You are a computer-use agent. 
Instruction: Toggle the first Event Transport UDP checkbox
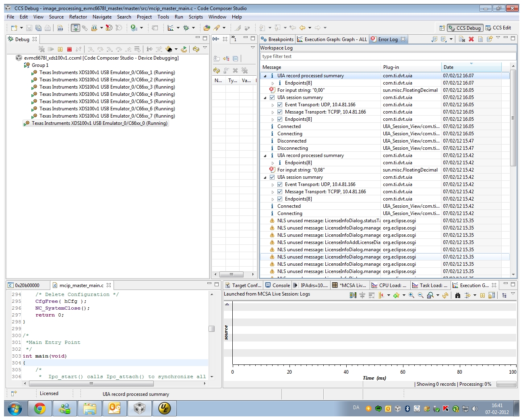point(280,105)
